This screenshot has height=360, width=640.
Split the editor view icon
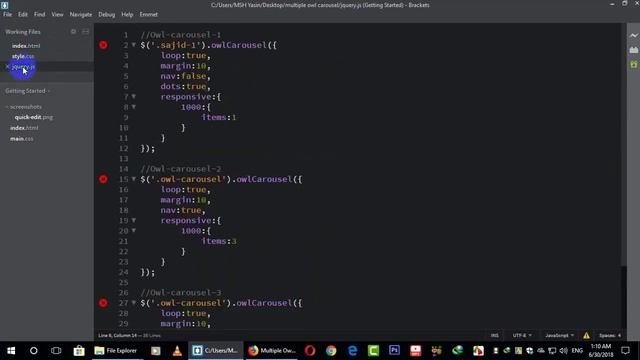click(85, 32)
